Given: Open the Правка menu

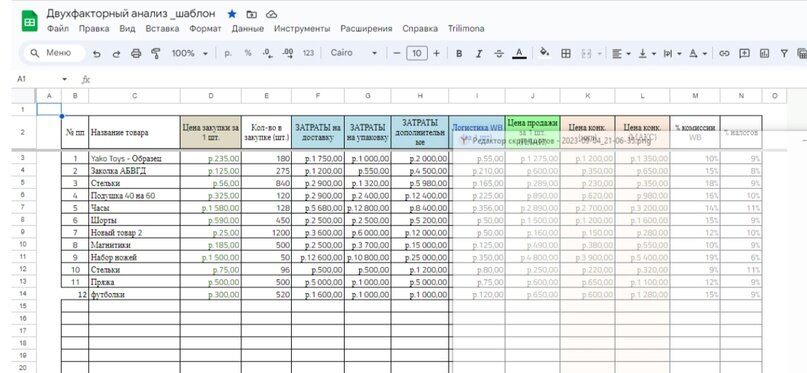Looking at the screenshot, I should (x=94, y=29).
